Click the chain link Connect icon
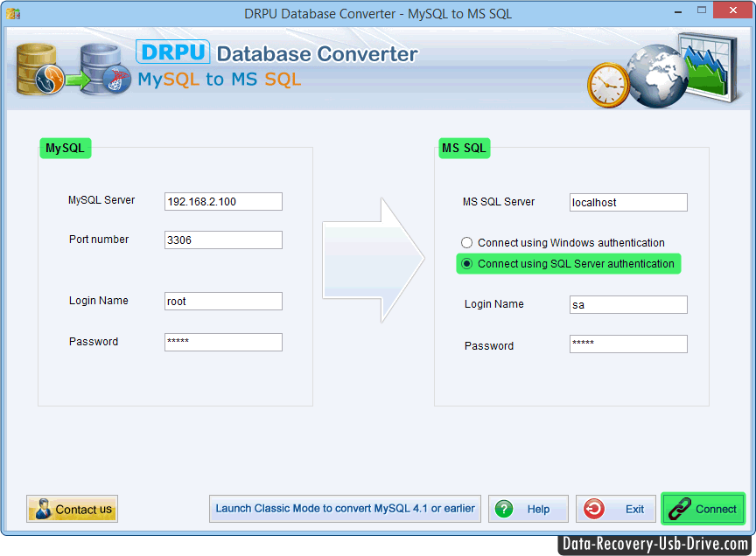756x556 pixels. [x=680, y=509]
